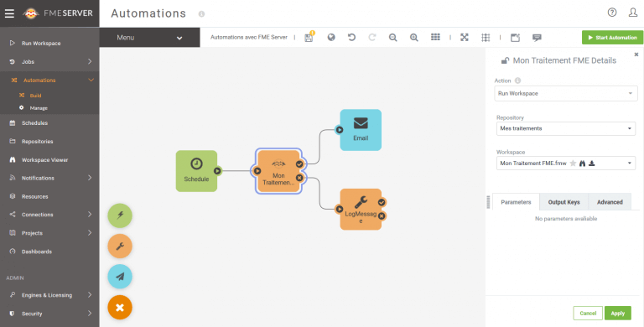This screenshot has width=644, height=327.
Task: Open the Action dropdown showing Run Workspace
Action: [x=565, y=93]
